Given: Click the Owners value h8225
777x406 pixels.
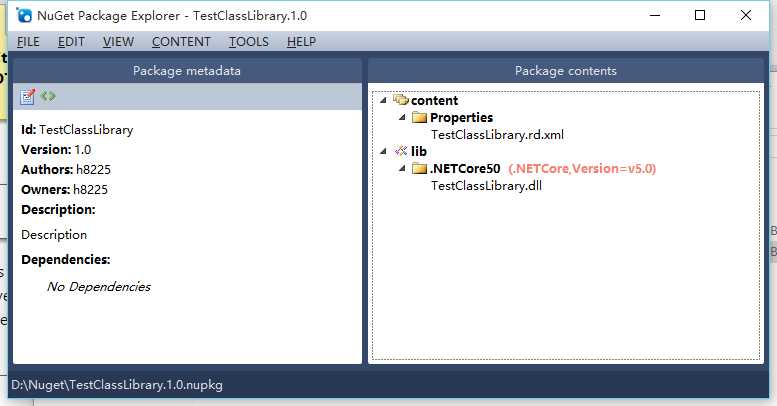Looking at the screenshot, I should click(90, 189).
